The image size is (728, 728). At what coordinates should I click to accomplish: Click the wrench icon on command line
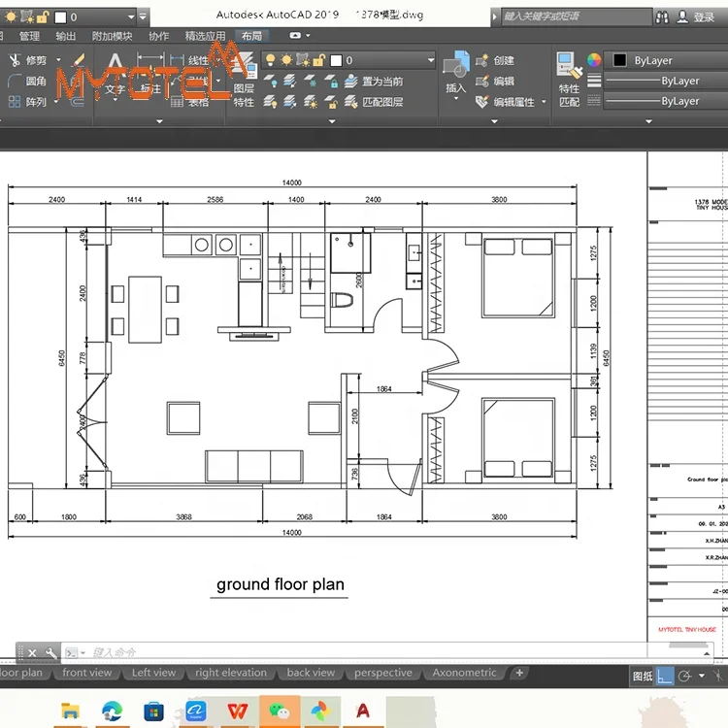[51, 652]
